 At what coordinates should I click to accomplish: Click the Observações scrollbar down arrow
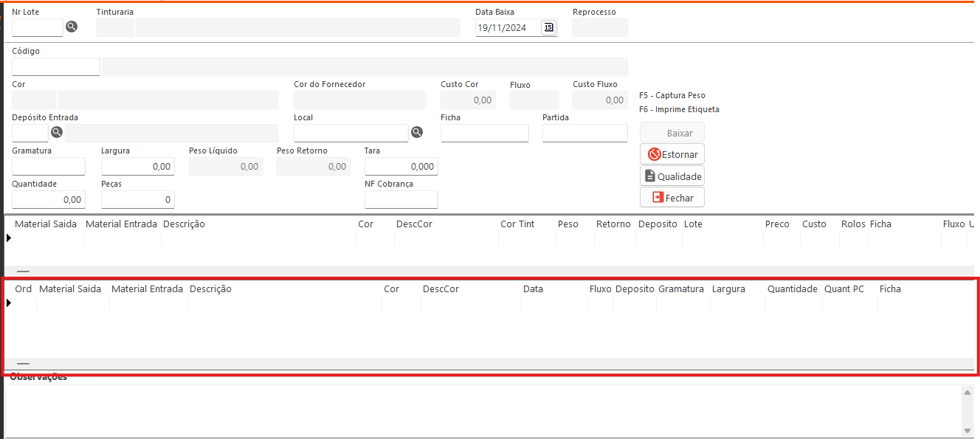[x=967, y=430]
